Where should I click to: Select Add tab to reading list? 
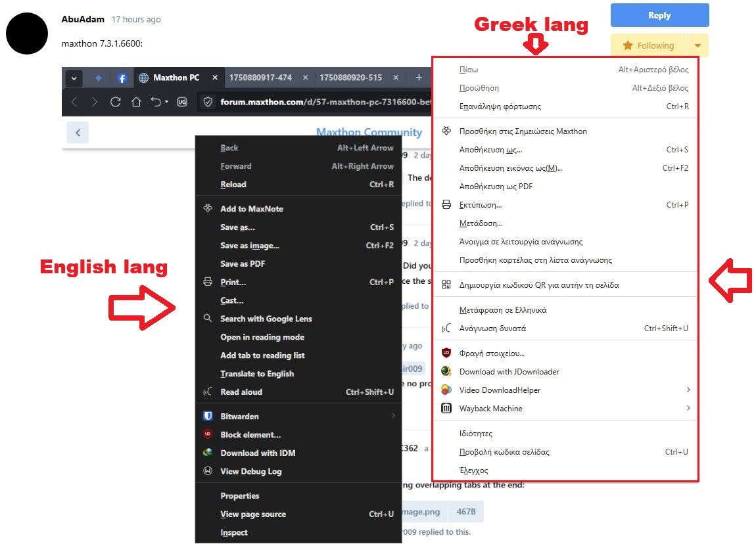[298, 355]
